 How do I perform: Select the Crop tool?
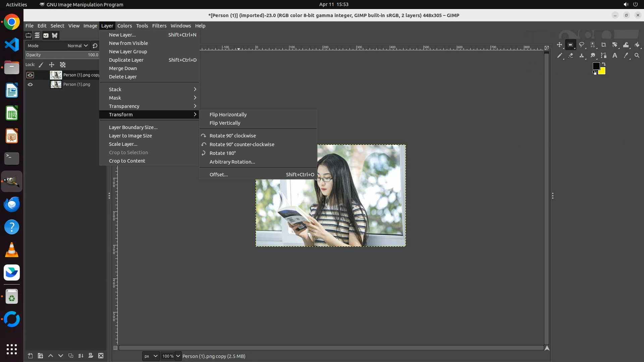[x=603, y=45]
